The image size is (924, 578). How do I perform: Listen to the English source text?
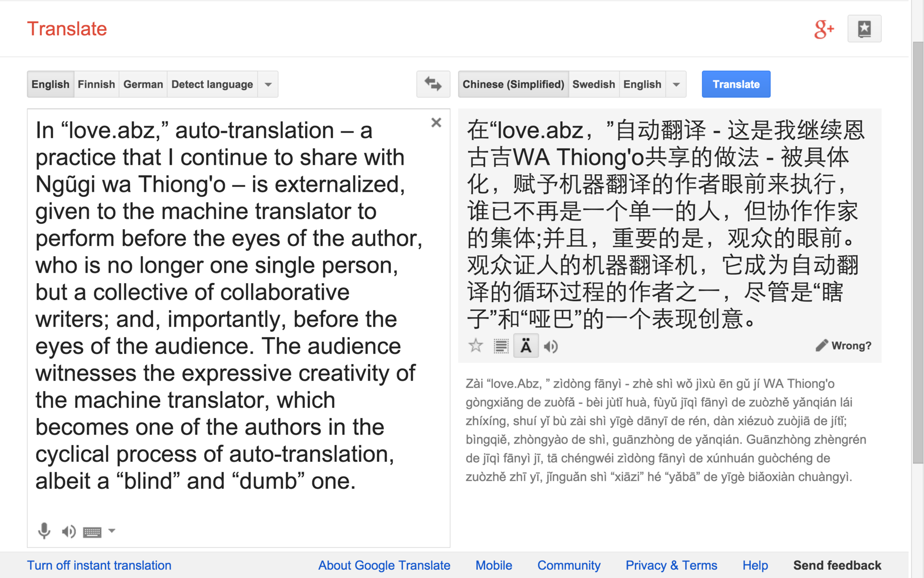coord(68,531)
